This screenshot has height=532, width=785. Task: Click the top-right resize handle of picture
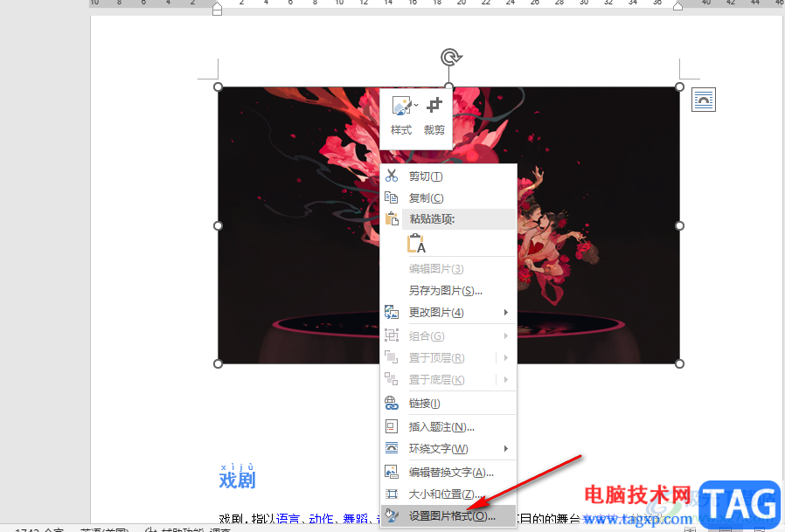pyautogui.click(x=679, y=87)
